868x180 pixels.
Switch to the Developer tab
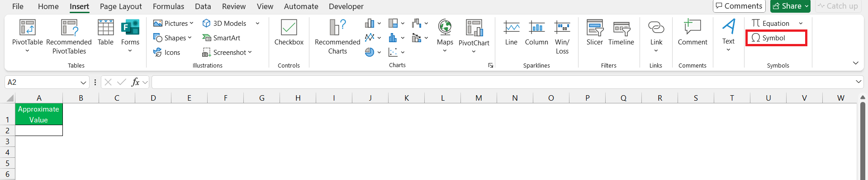(346, 6)
